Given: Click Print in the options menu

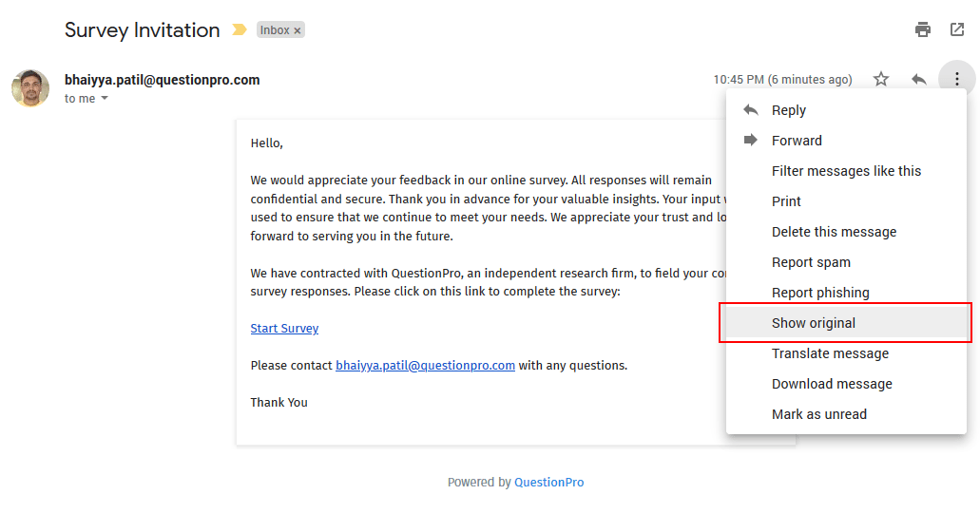Looking at the screenshot, I should point(786,201).
